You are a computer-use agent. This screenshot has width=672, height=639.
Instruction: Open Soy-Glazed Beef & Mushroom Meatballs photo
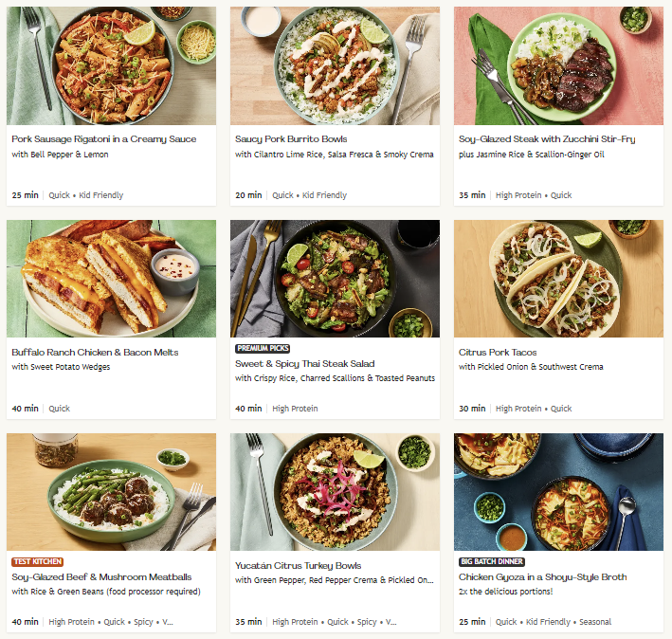[x=111, y=492]
